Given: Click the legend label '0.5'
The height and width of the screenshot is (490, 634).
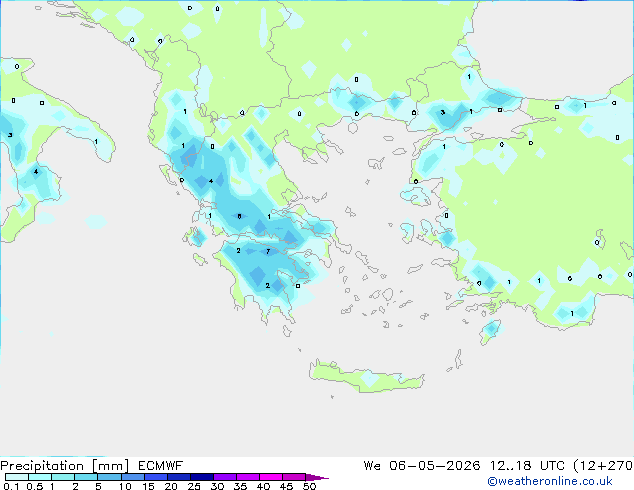Looking at the screenshot, I should click(x=34, y=486).
